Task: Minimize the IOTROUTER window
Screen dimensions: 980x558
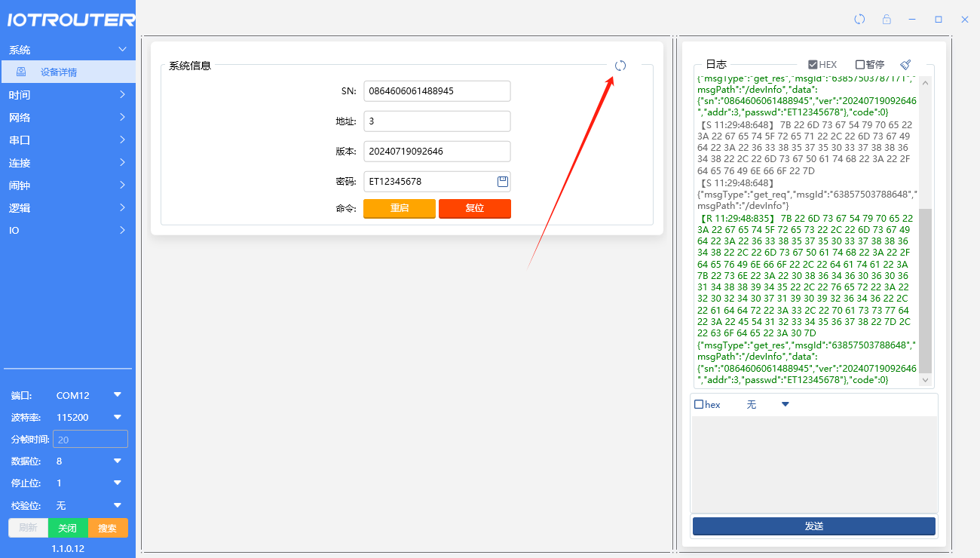Action: pos(912,20)
